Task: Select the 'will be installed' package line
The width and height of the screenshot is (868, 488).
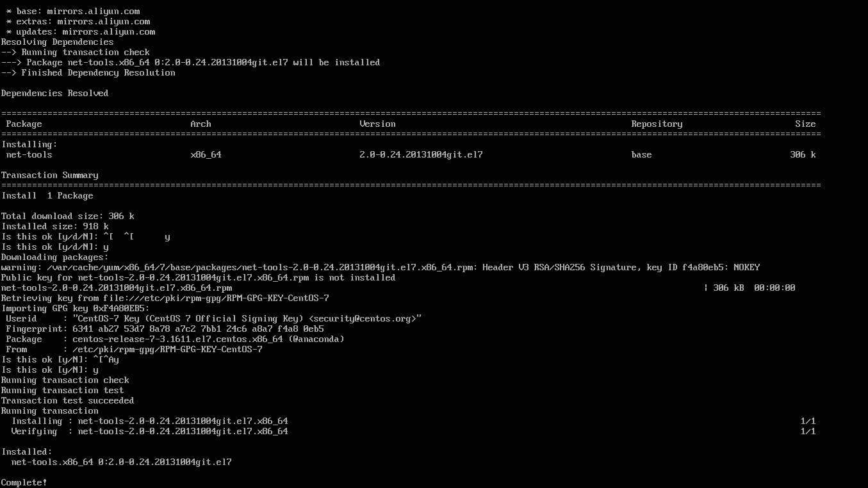Action: (x=191, y=62)
